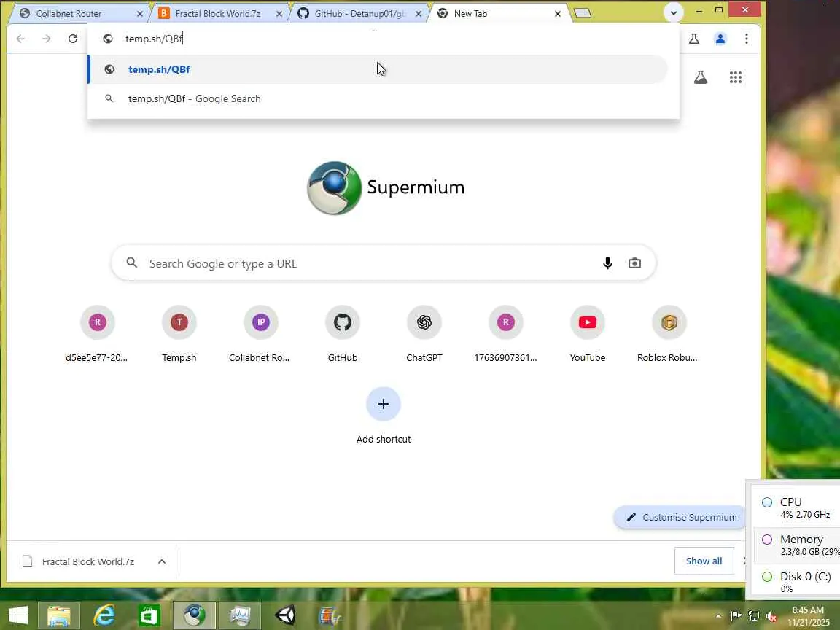The width and height of the screenshot is (840, 630).
Task: Open the Windows Start button
Action: (17, 615)
